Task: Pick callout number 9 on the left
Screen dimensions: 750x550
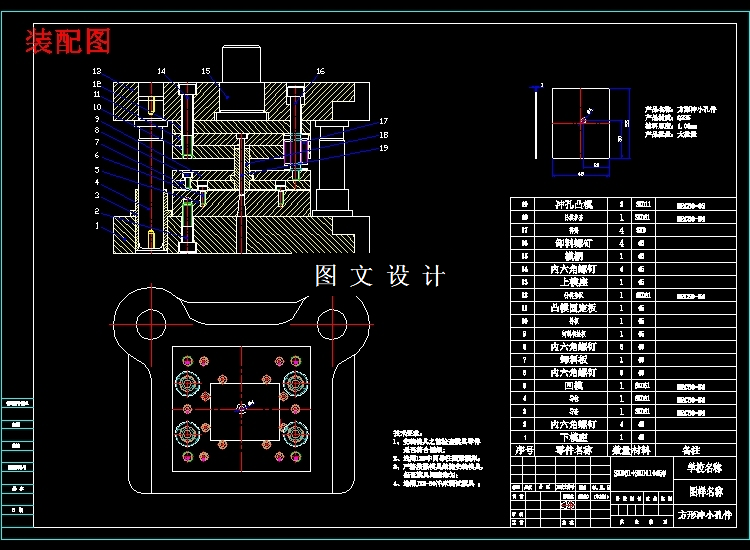Action: point(97,119)
